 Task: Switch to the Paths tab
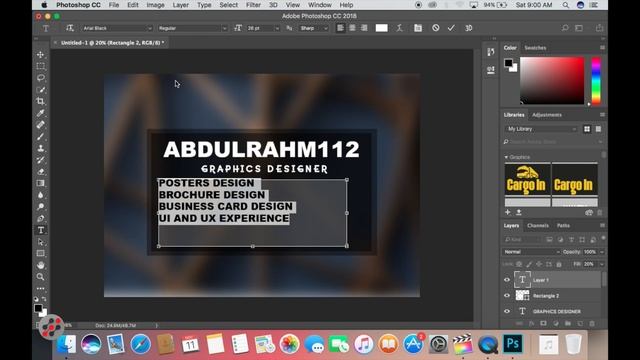(x=563, y=225)
